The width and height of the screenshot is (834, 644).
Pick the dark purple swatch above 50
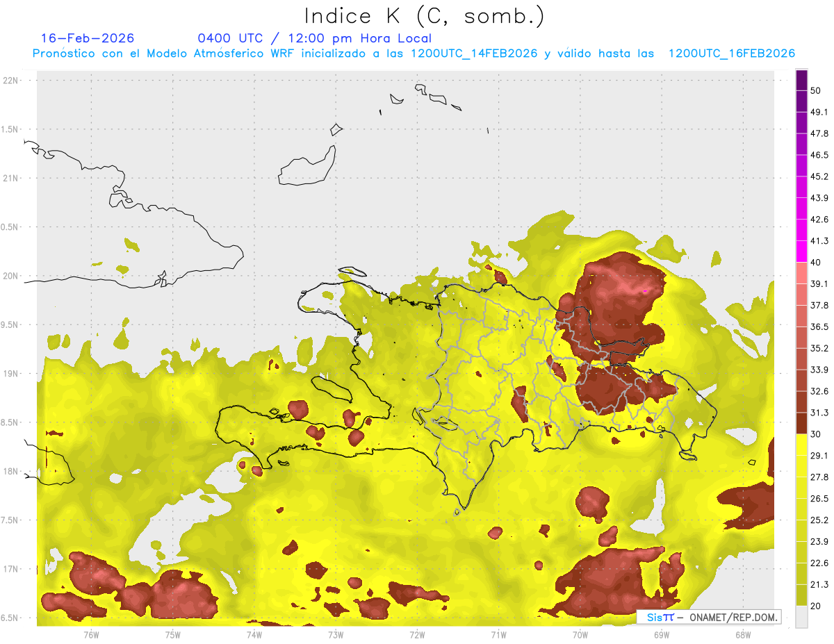click(x=801, y=80)
